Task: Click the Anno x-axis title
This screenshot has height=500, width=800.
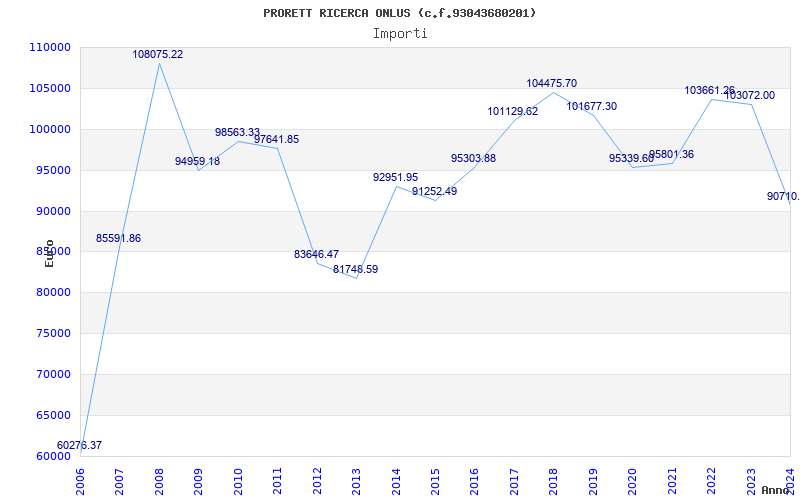Action: [776, 490]
